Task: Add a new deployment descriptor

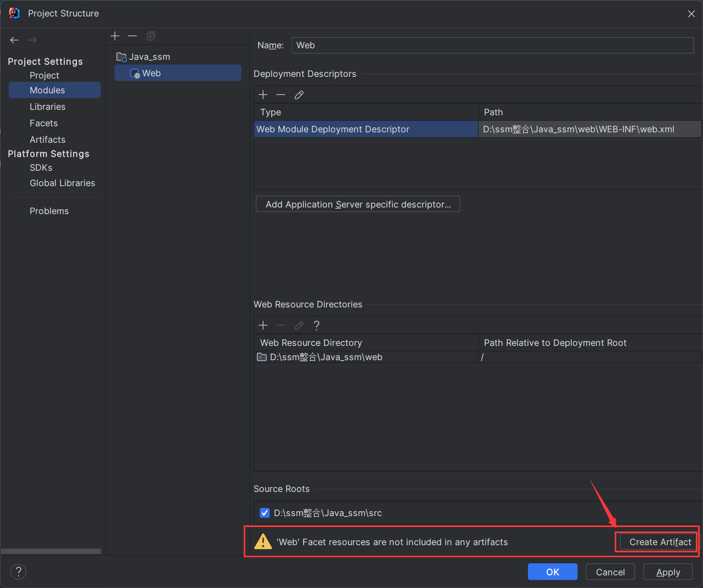Action: (263, 95)
